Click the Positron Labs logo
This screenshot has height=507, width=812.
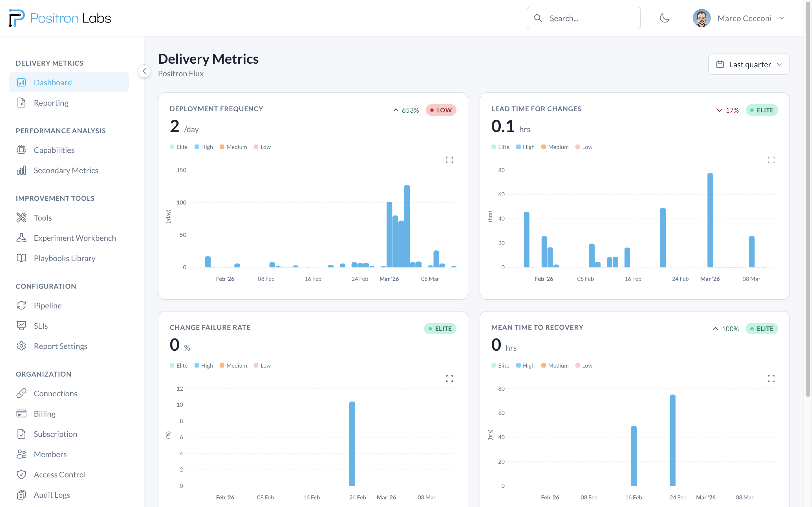point(60,18)
